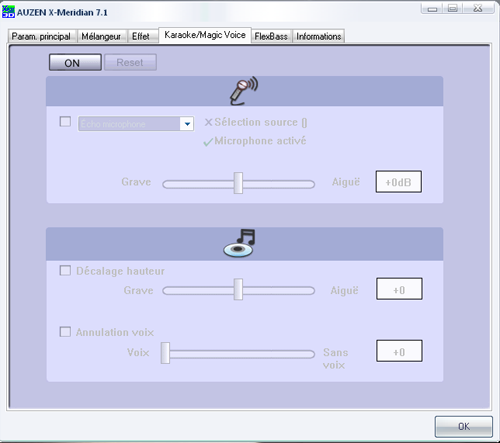
Task: Toggle the ON button
Action: click(x=75, y=63)
